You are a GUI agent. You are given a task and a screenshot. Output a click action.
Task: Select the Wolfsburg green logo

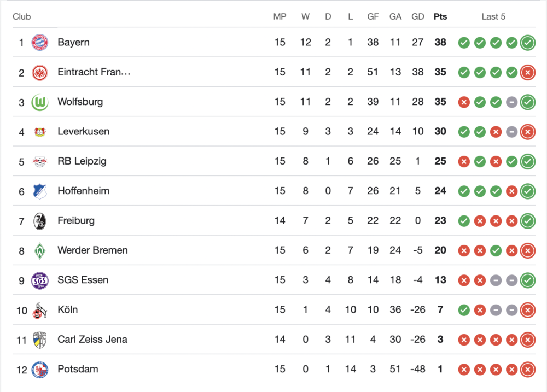[40, 102]
